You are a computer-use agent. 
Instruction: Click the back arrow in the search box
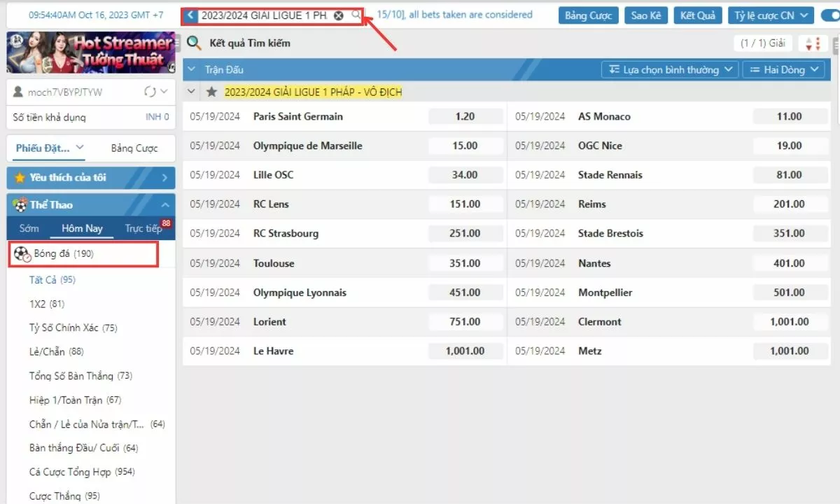(190, 15)
